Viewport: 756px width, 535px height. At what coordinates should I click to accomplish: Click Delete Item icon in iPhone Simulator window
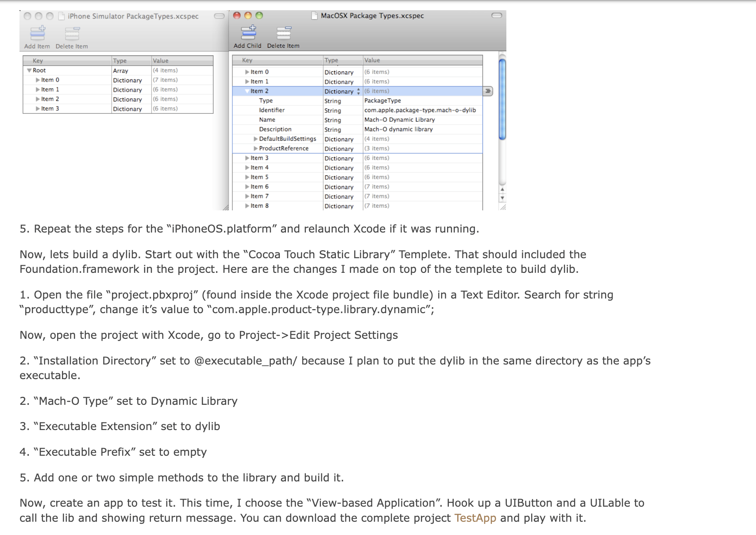tap(72, 33)
